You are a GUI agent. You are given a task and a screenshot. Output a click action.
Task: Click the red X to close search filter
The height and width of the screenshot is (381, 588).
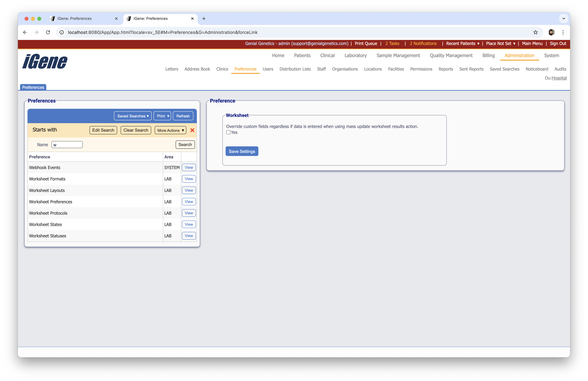[193, 130]
